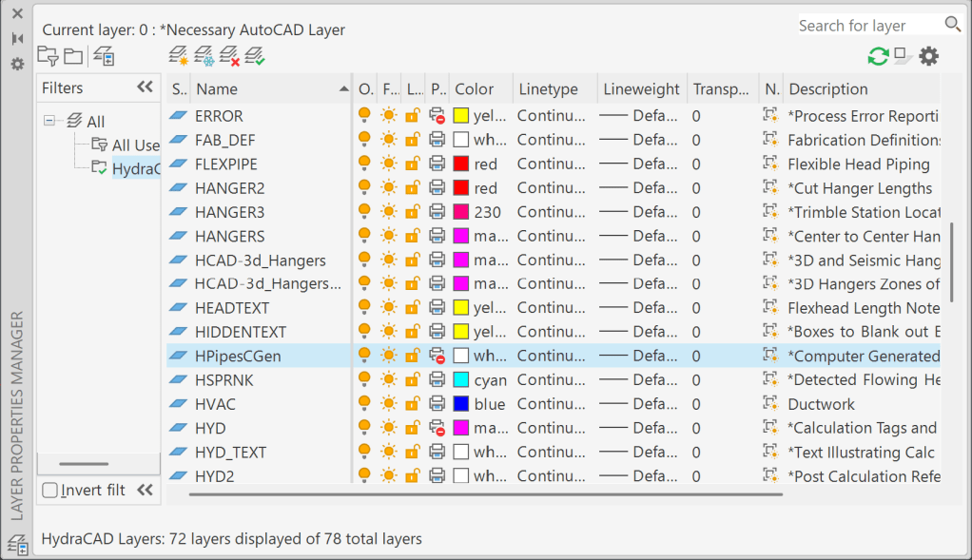Toggle plot icon for HPipesCGen layer
Screen dimensions: 972x560
[x=437, y=356]
